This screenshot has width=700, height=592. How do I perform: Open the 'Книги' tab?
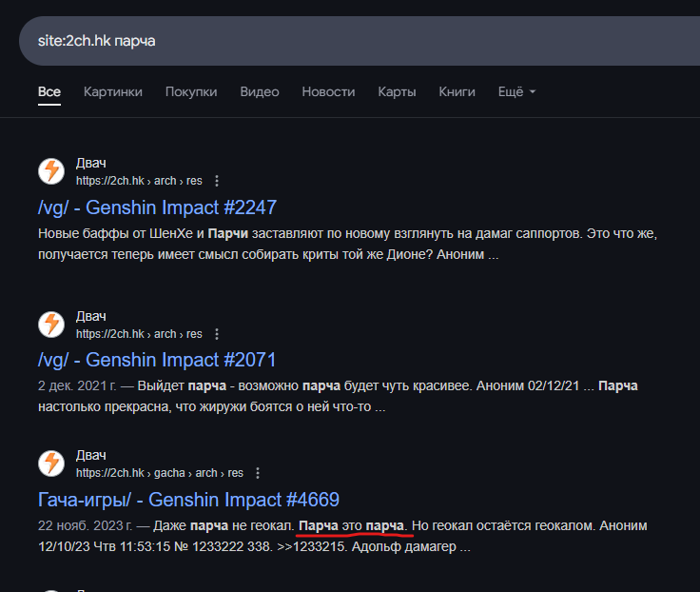pos(457,91)
